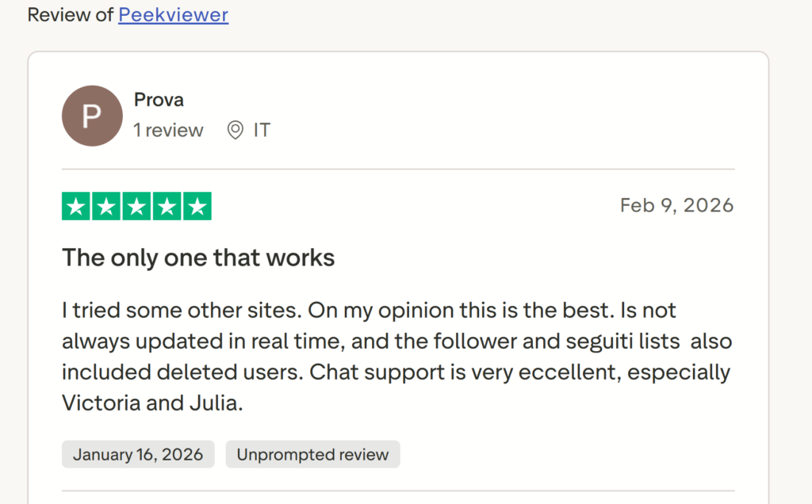Click the reviewer name Prova

pyautogui.click(x=159, y=99)
